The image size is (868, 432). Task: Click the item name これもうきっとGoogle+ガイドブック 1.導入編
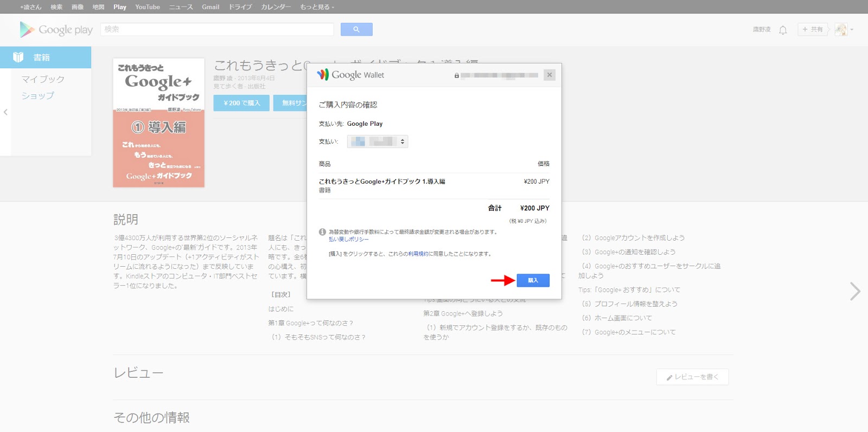pyautogui.click(x=382, y=182)
